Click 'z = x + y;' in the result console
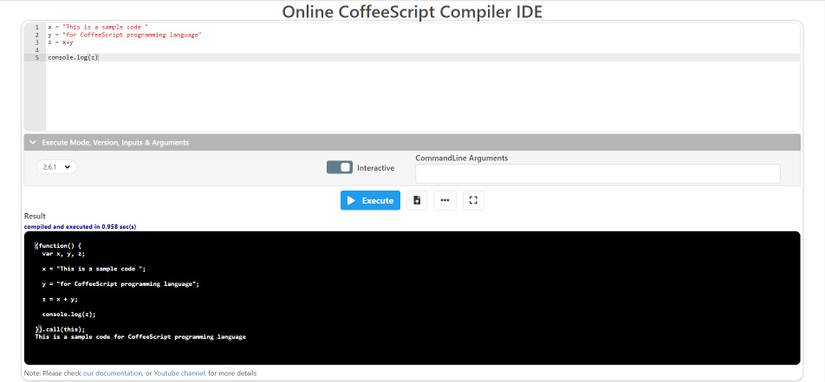This screenshot has width=825, height=382. click(x=60, y=299)
